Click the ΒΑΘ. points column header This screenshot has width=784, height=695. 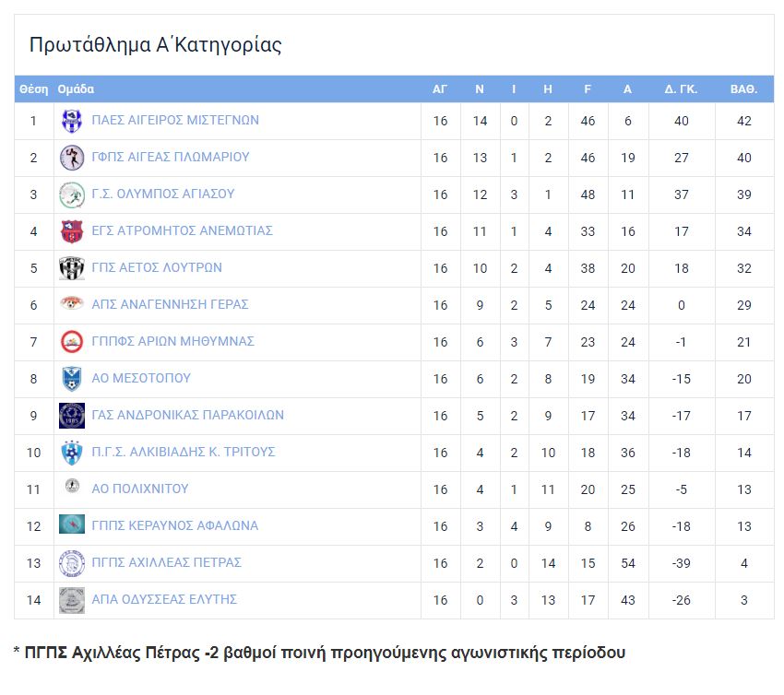point(743,89)
